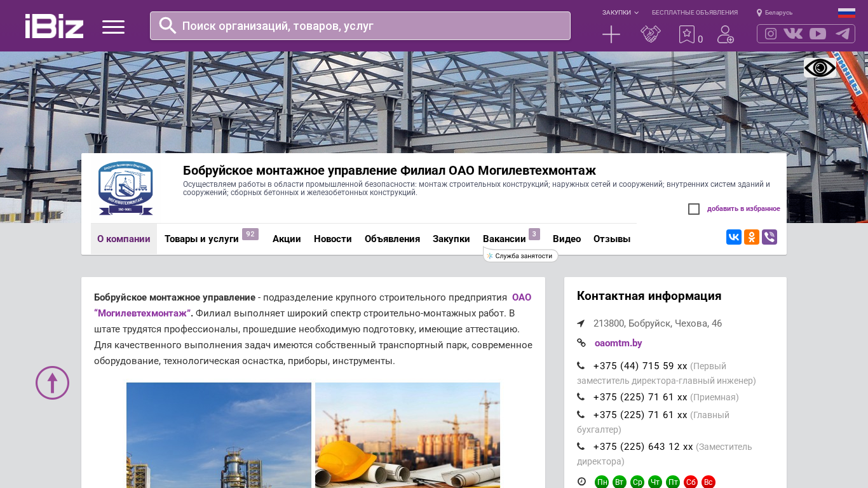The image size is (868, 488).
Task: Share company page via Viber
Action: pyautogui.click(x=770, y=237)
